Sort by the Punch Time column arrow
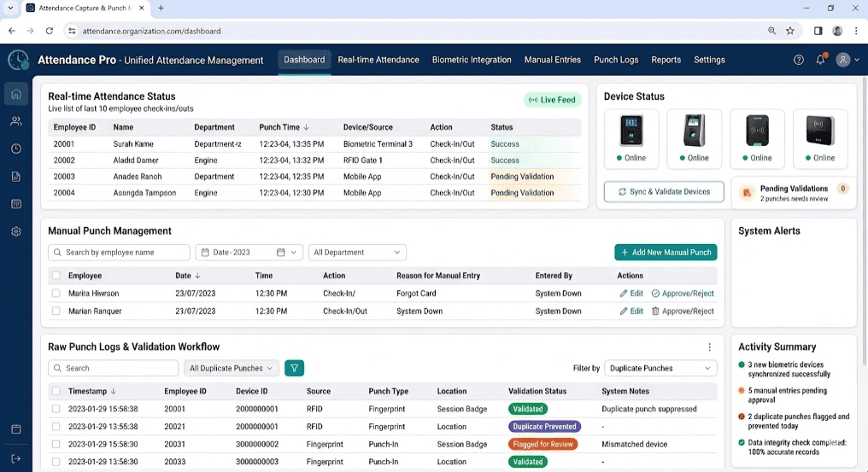The image size is (868, 472). point(306,127)
